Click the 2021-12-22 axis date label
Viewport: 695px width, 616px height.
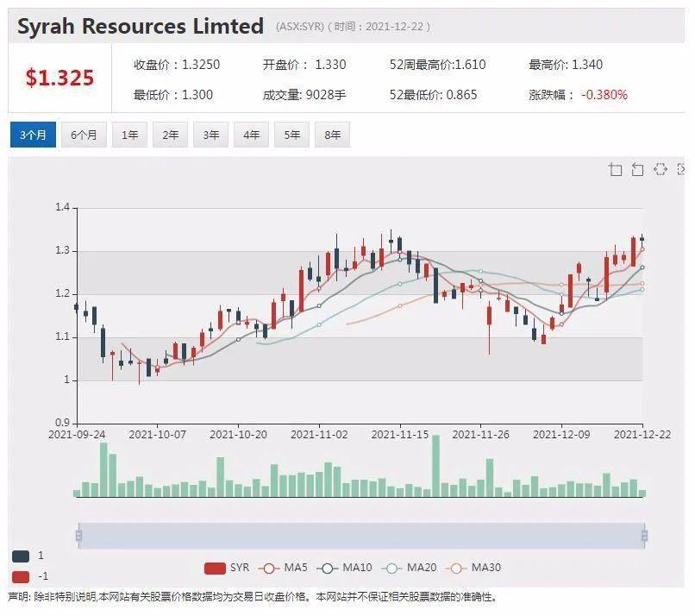click(642, 435)
